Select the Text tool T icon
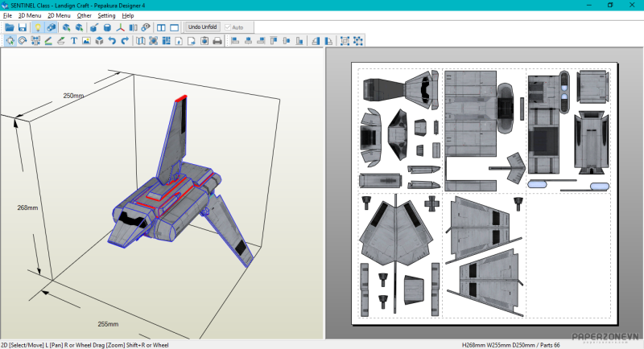The height and width of the screenshot is (349, 644). tap(74, 40)
